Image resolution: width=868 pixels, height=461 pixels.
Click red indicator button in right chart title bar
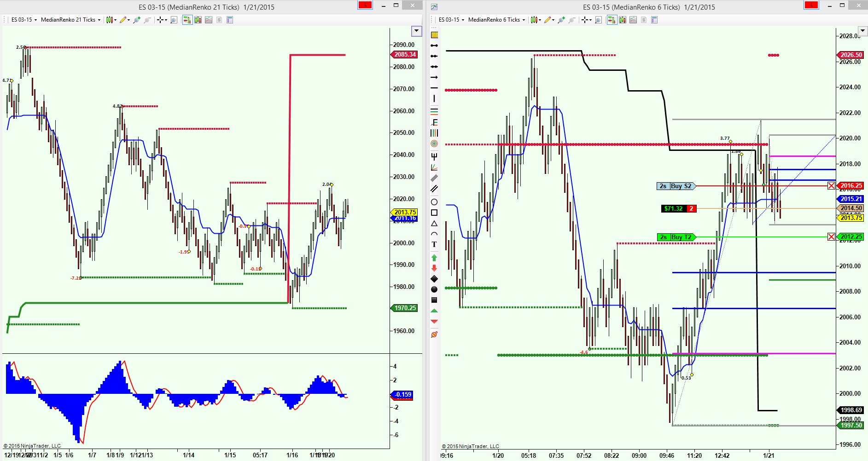[x=811, y=5]
